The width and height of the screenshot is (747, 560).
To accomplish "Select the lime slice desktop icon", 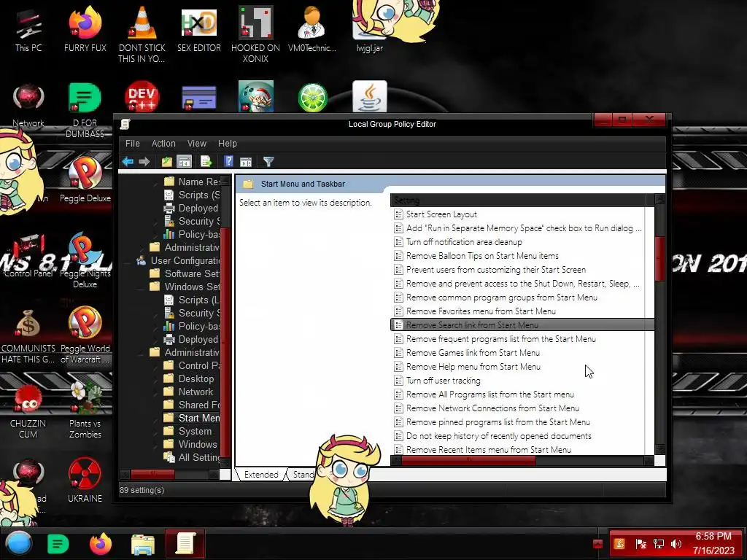I will click(312, 97).
